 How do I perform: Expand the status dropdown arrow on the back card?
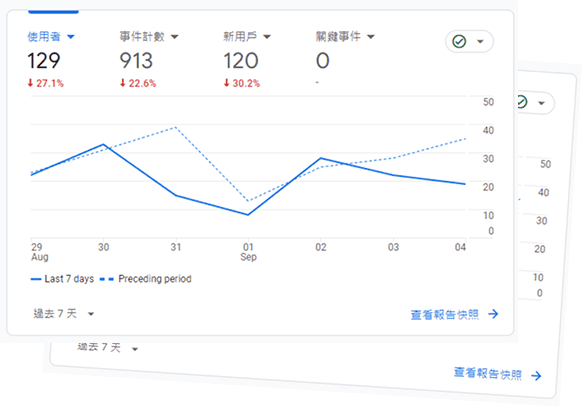point(542,103)
